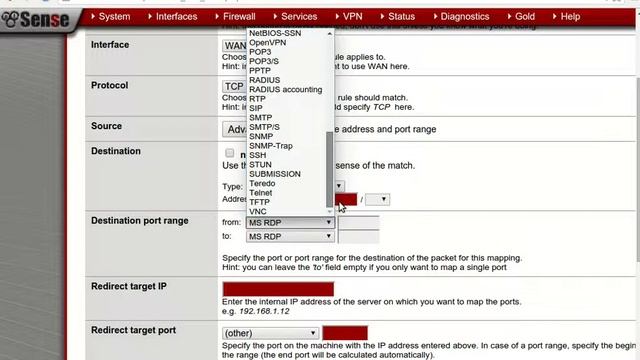Choose SMTP in the port list
The height and width of the screenshot is (360, 640).
click(260, 118)
